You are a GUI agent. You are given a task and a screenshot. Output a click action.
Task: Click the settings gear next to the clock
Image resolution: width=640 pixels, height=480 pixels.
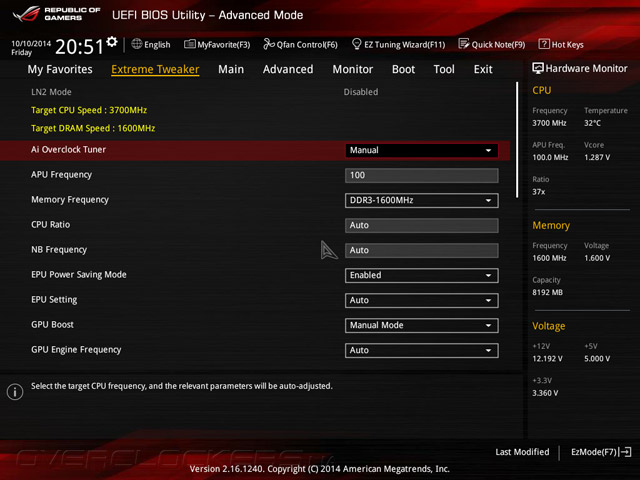click(x=111, y=42)
